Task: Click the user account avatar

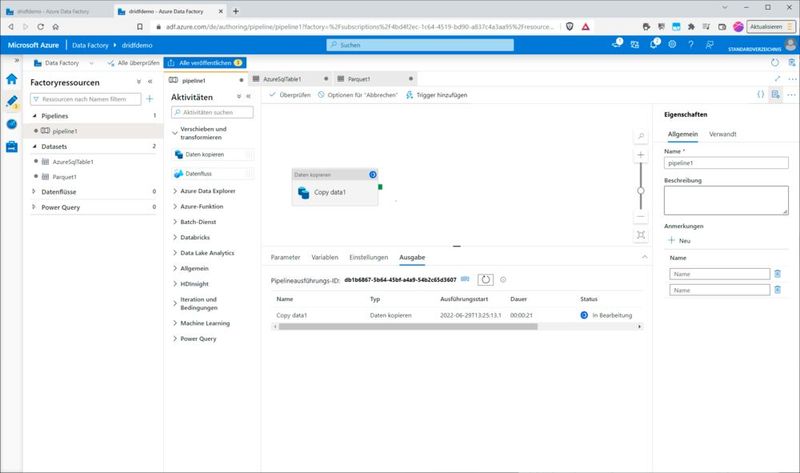Action: (x=790, y=44)
